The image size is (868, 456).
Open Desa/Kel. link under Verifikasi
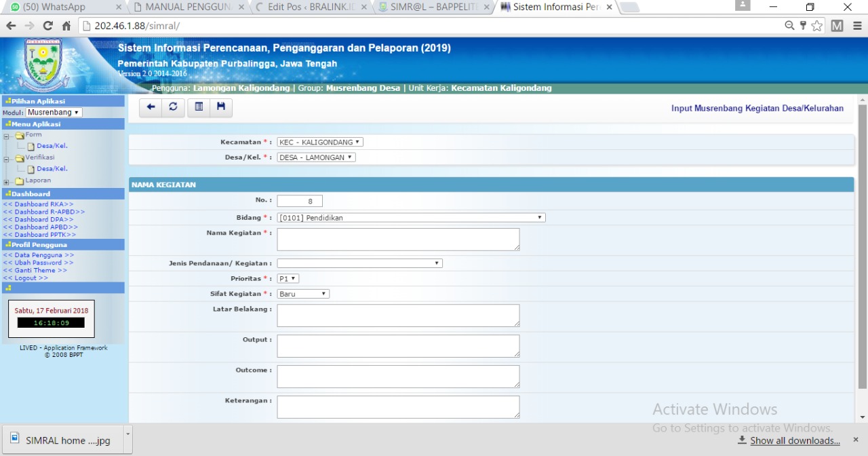[52, 169]
